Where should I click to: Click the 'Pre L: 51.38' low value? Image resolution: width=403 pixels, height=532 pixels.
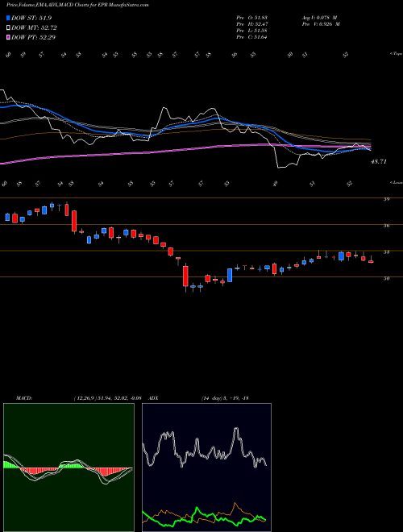pyautogui.click(x=251, y=31)
